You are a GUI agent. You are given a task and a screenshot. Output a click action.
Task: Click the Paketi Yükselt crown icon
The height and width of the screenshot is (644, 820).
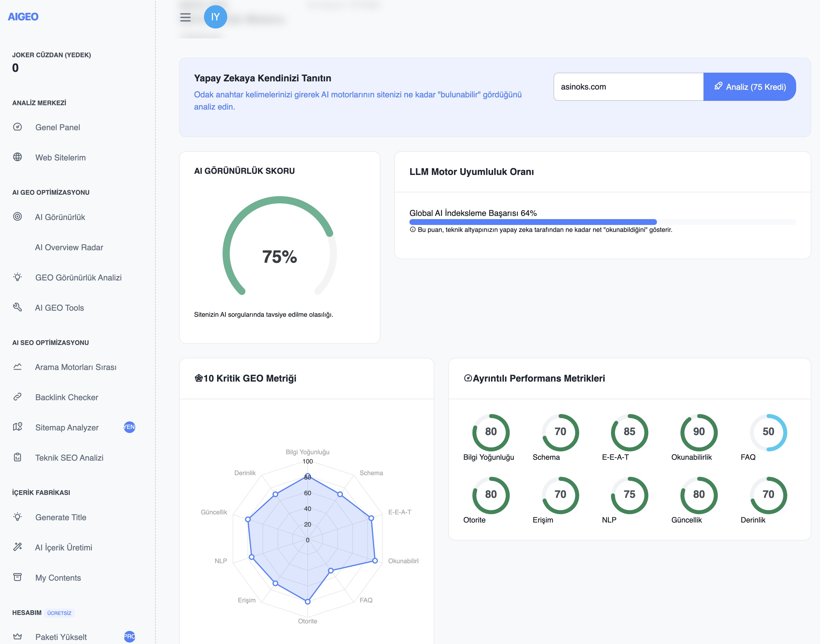point(17,637)
